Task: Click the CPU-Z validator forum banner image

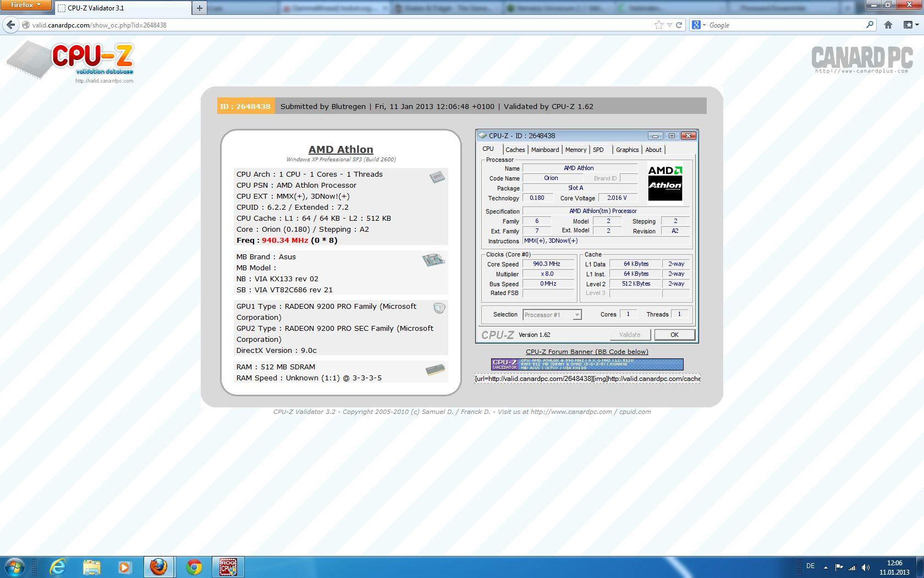Action: (x=587, y=364)
